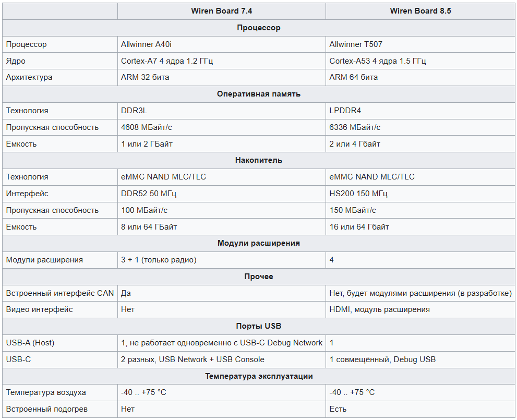Click the Встроенный интерфейс CAN row label
This screenshot has width=517, height=420.
click(x=59, y=293)
